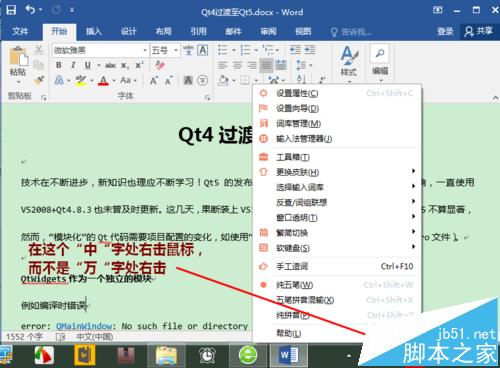The height and width of the screenshot is (368, 500).
Task: Toggle Align Right paragraph
Action: tap(252, 65)
